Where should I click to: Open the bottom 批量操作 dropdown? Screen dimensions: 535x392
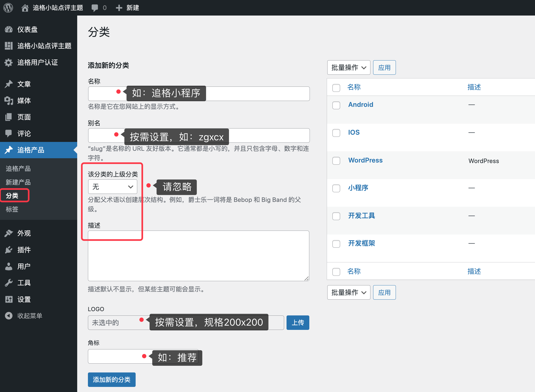(x=349, y=292)
